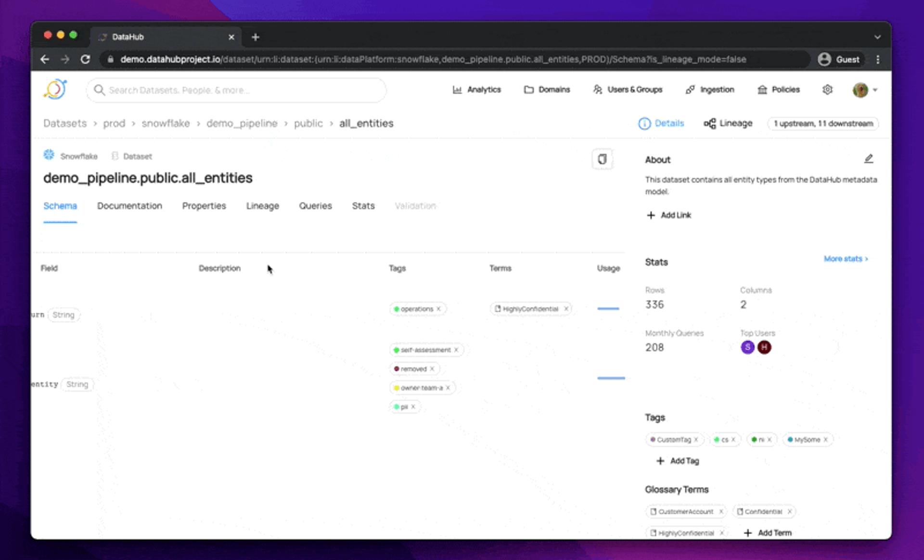The image size is (924, 560).
Task: Open a new browser tab
Action: tap(256, 37)
